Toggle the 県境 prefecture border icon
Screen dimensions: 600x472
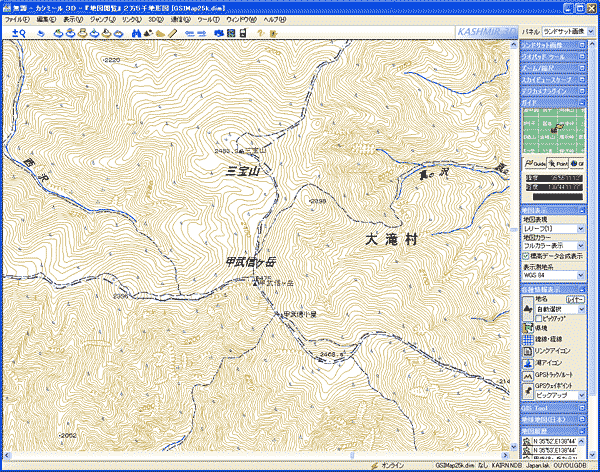tap(528, 328)
